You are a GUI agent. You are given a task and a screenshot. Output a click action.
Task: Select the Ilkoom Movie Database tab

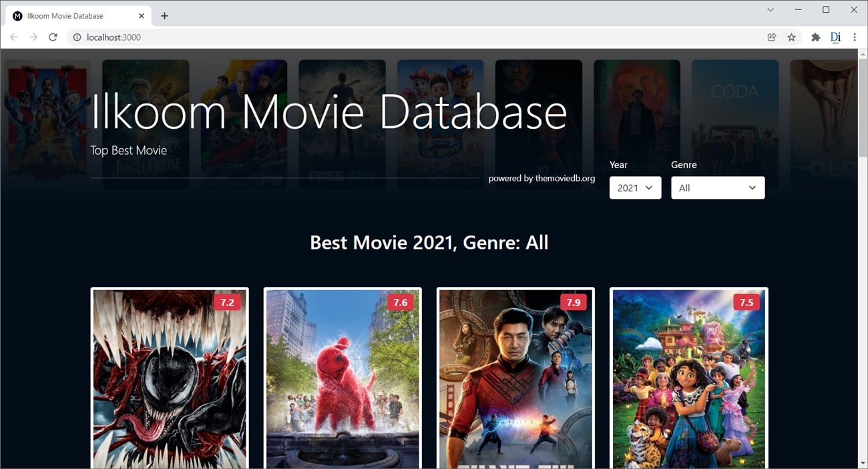pyautogui.click(x=79, y=16)
